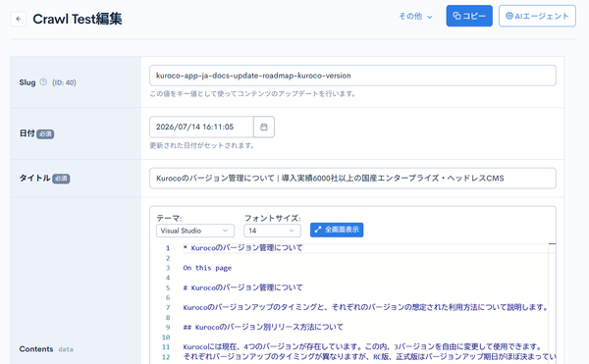
Task: Click the Slug help question mark icon
Action: pyautogui.click(x=43, y=81)
